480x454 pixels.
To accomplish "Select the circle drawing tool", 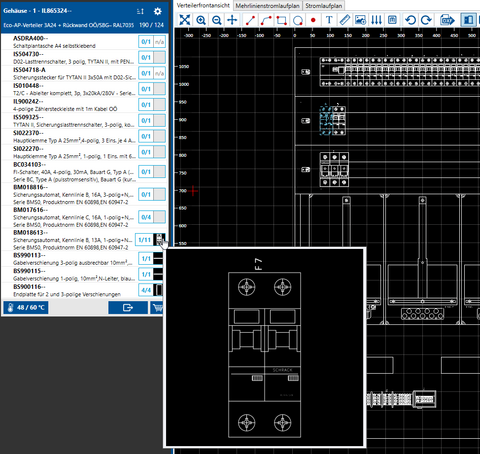I will pos(297,20).
